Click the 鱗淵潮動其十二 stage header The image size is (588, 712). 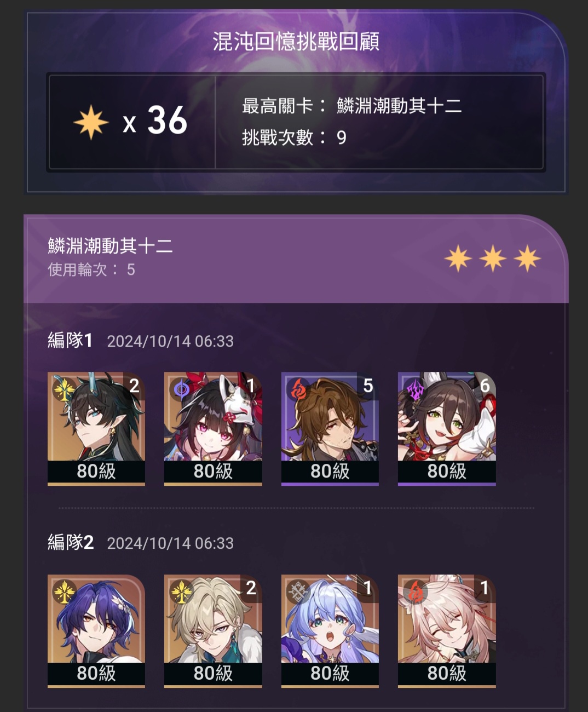point(110,246)
